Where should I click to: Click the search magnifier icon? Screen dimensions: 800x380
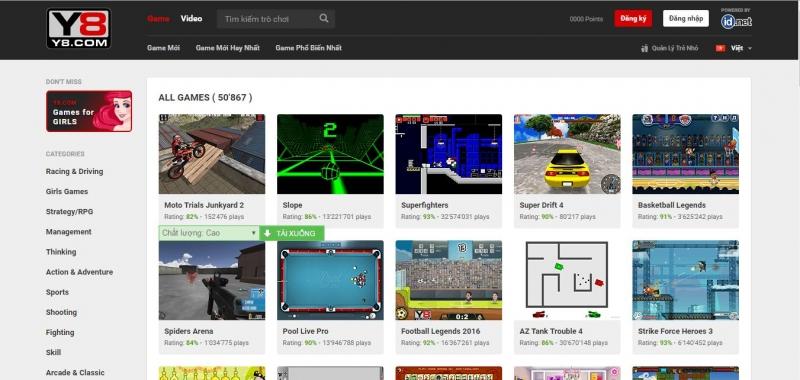[324, 18]
